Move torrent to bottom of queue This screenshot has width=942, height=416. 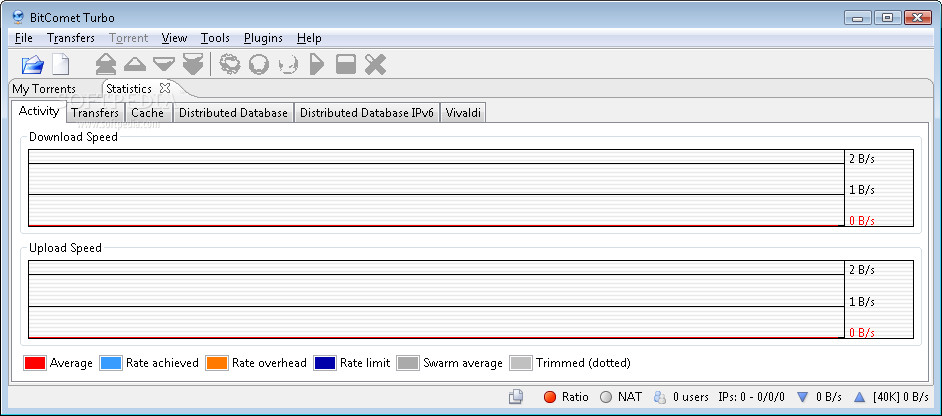coord(193,64)
